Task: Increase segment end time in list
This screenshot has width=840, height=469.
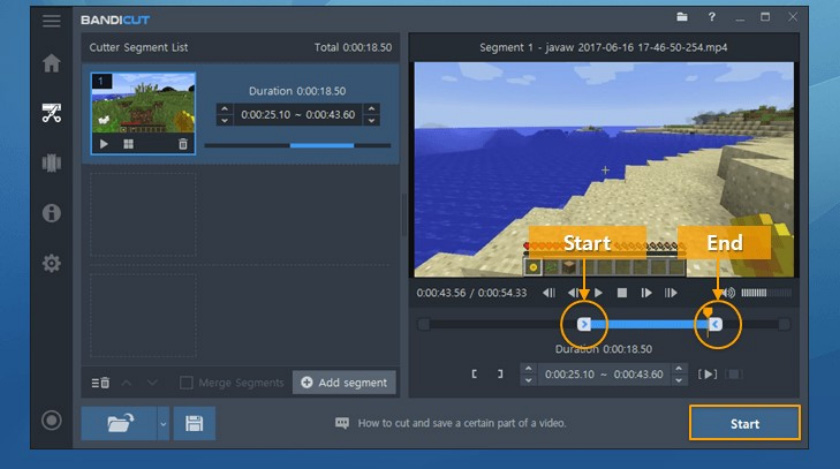Action: pyautogui.click(x=371, y=109)
